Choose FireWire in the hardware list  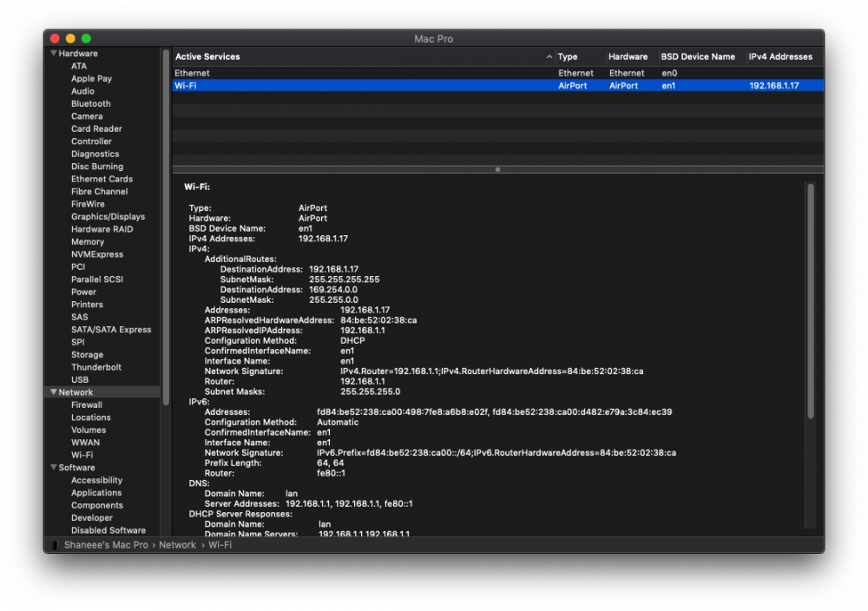(88, 204)
